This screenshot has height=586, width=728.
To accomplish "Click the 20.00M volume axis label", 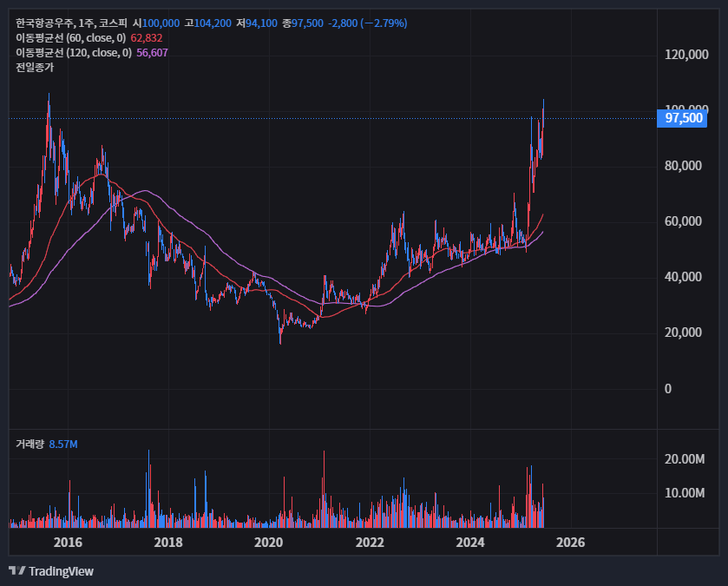I will (685, 459).
